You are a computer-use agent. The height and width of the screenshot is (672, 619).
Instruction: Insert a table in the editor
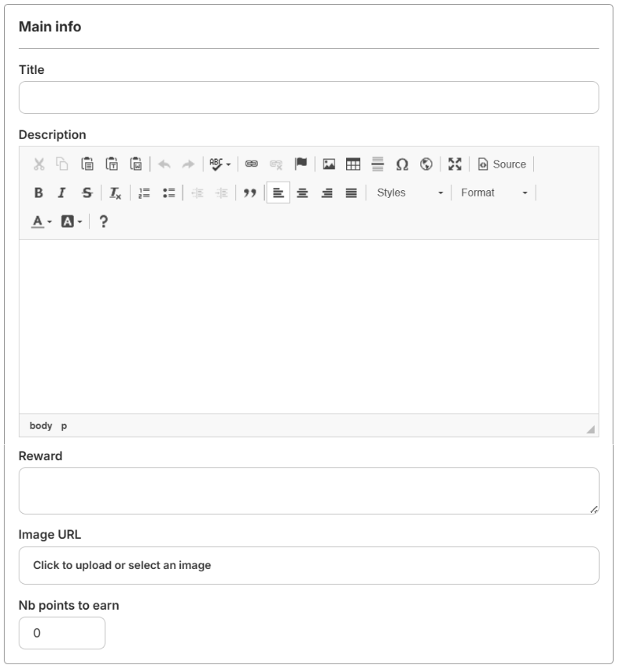tap(353, 164)
